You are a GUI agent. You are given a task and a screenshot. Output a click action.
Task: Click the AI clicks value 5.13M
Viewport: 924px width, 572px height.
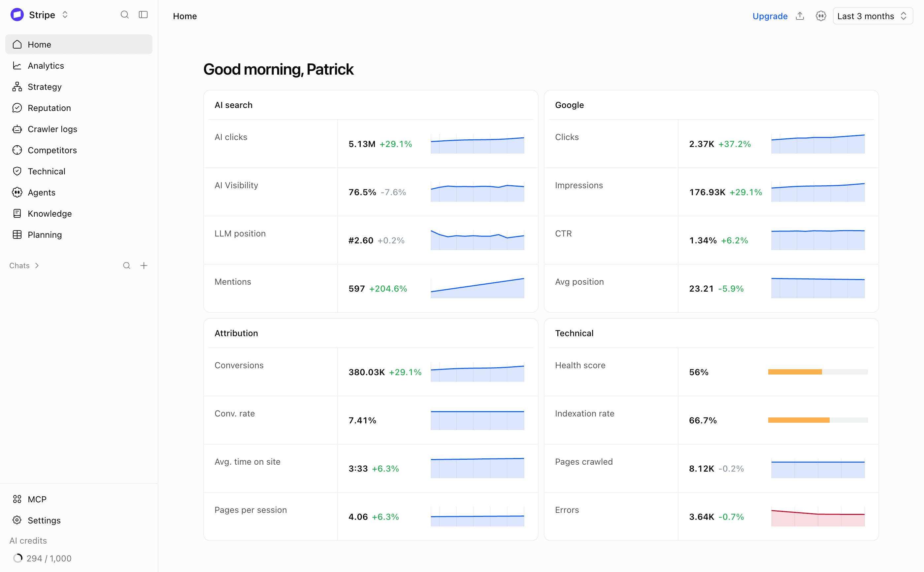pos(362,144)
